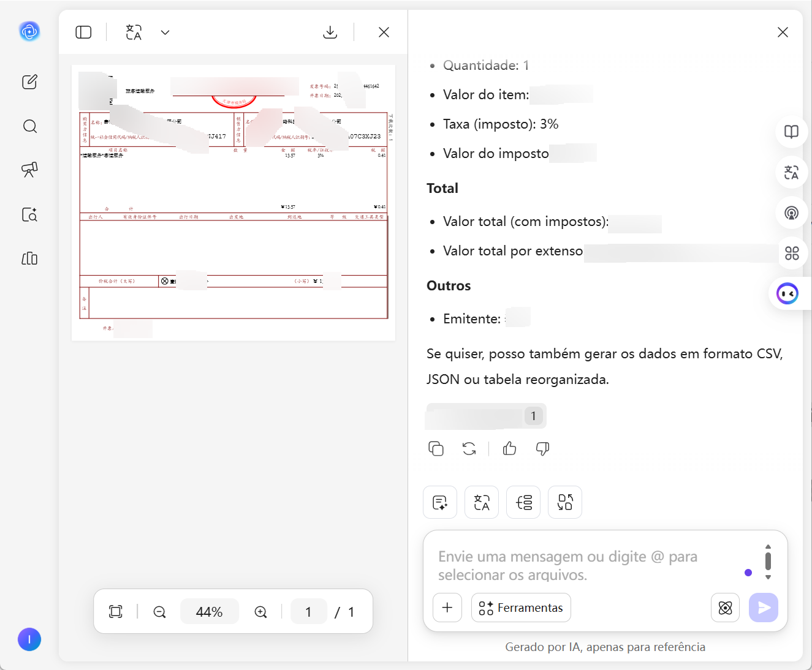Open the user avatar labeled I
Screen dimensions: 812x670
(29, 639)
